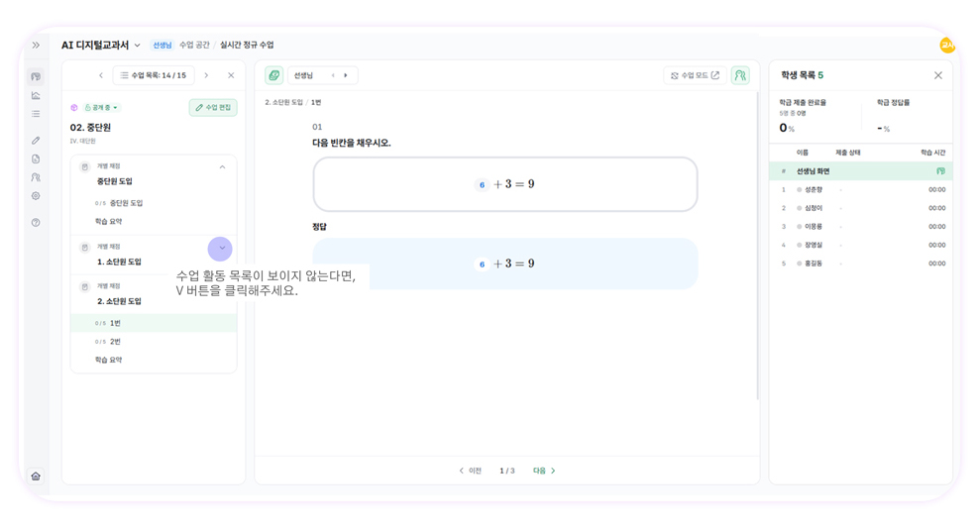Click the blank answer field showing 6
980x530 pixels.
point(482,184)
